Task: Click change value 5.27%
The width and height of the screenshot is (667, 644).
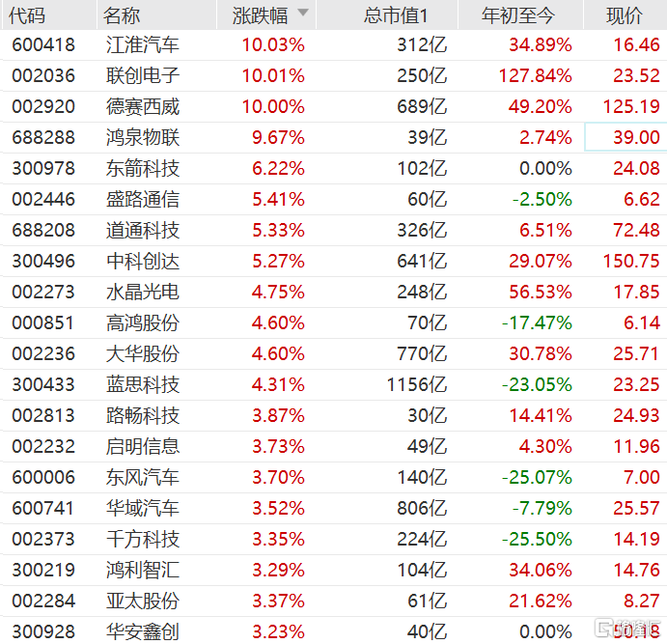Action: (x=278, y=262)
